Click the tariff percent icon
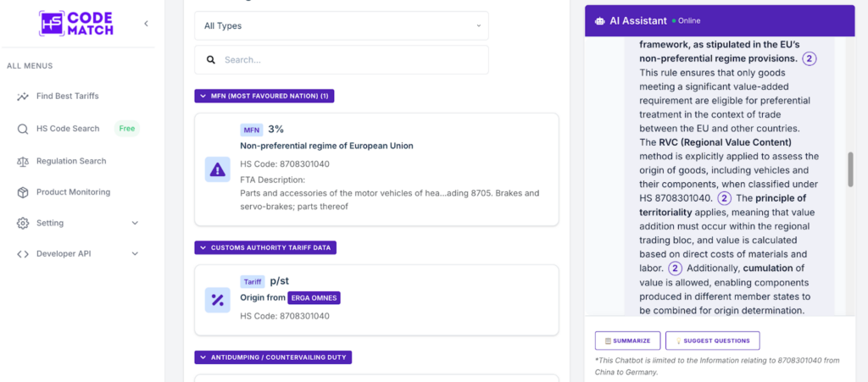 pyautogui.click(x=218, y=300)
